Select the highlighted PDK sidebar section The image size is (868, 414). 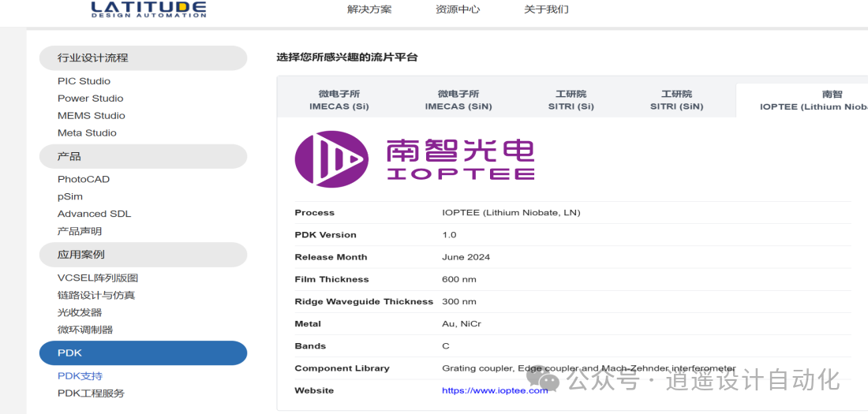(143, 352)
